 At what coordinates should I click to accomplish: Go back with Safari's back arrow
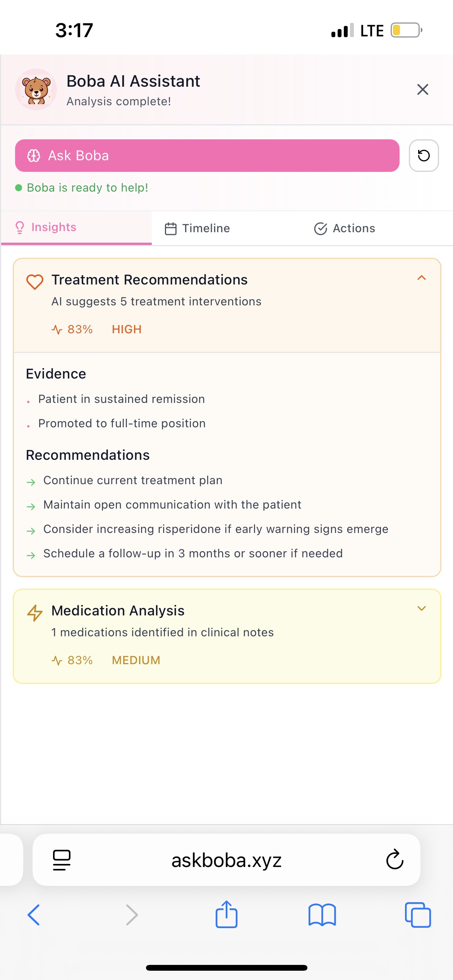[34, 915]
